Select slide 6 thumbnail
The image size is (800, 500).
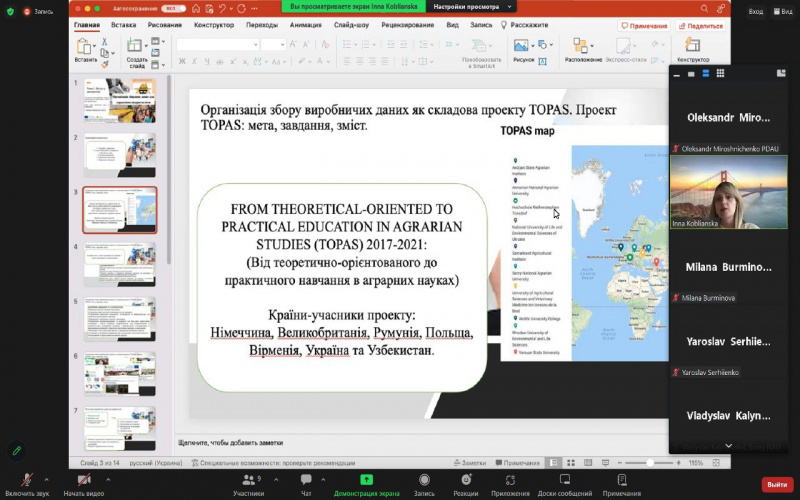[x=120, y=374]
